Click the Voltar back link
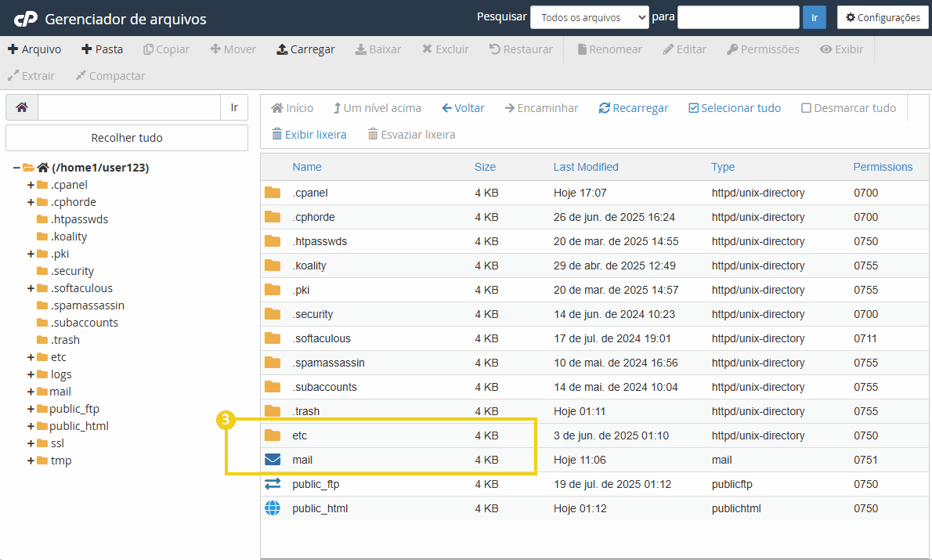932x560 pixels. coord(463,108)
